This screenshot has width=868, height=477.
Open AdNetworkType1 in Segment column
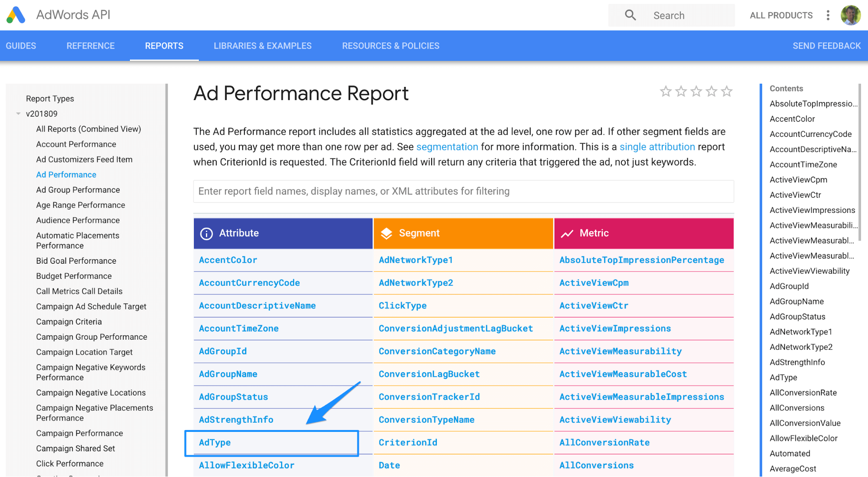click(416, 260)
